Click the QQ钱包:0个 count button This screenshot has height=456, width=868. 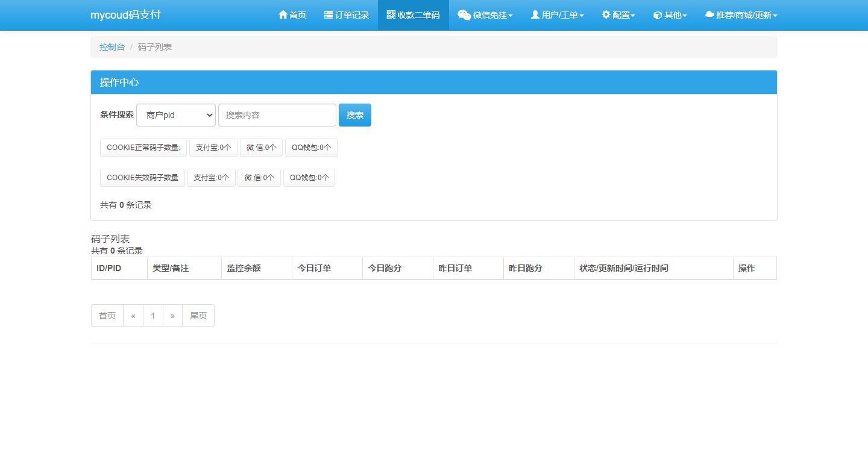click(x=311, y=147)
